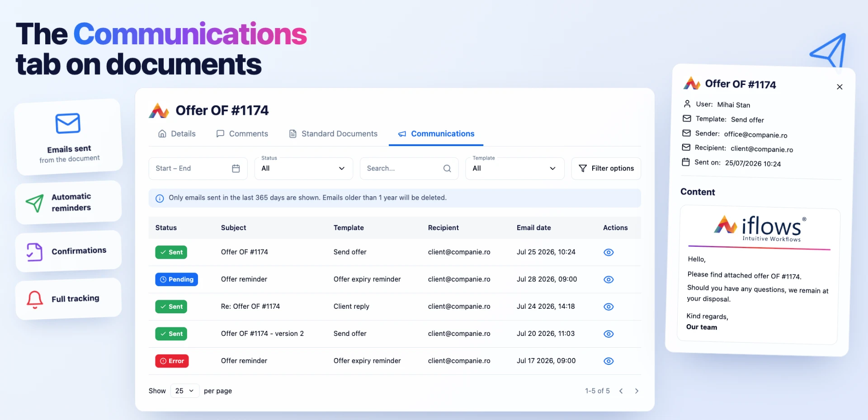Click 'Client reply' template cell
This screenshot has width=868, height=420.
(x=351, y=307)
